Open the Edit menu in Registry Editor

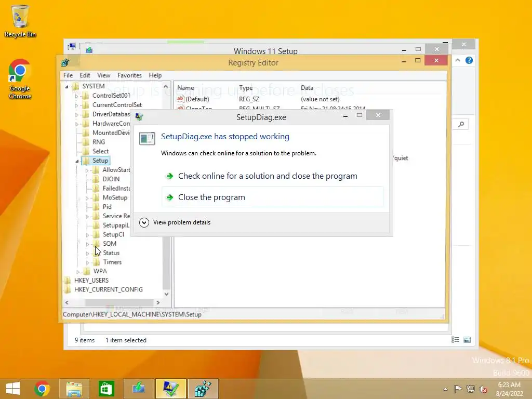pyautogui.click(x=85, y=75)
